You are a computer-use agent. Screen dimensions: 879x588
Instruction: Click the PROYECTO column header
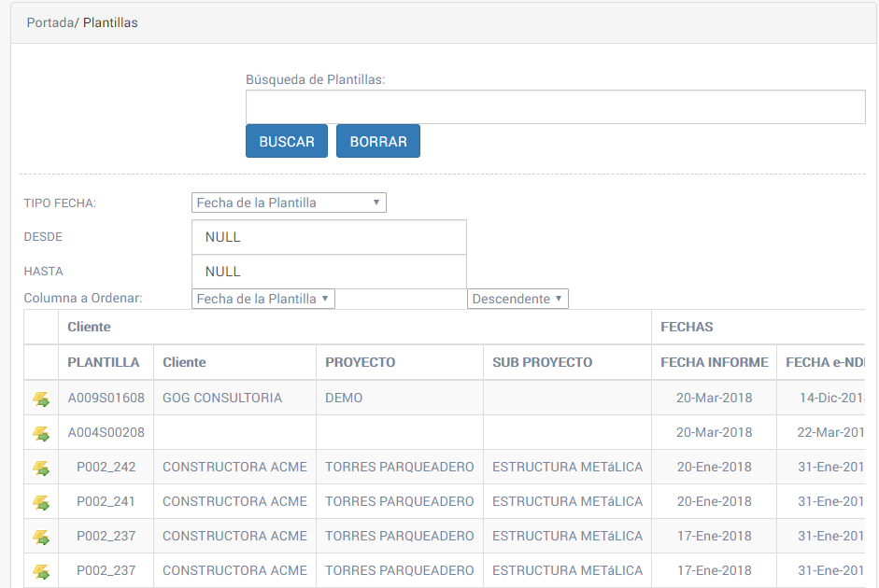[x=360, y=362]
